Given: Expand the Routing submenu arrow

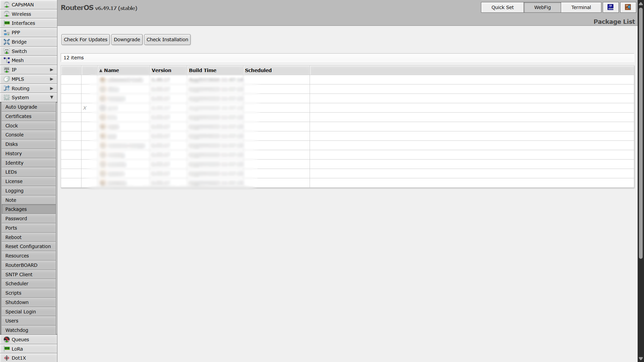Looking at the screenshot, I should coord(51,88).
